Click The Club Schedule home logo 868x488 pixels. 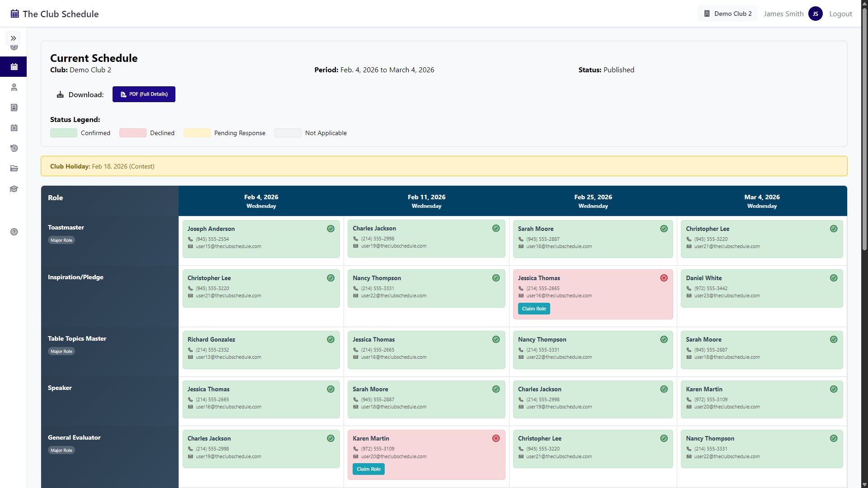point(55,14)
